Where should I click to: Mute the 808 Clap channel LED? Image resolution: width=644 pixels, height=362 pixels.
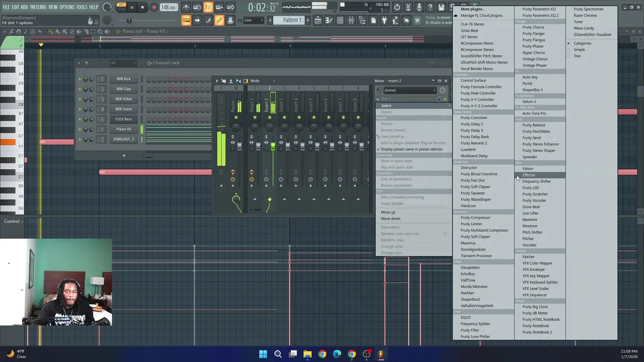(x=79, y=89)
